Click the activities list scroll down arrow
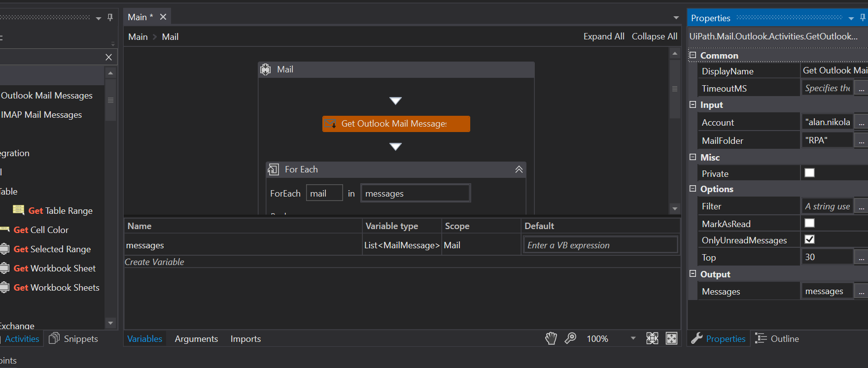 click(x=110, y=323)
